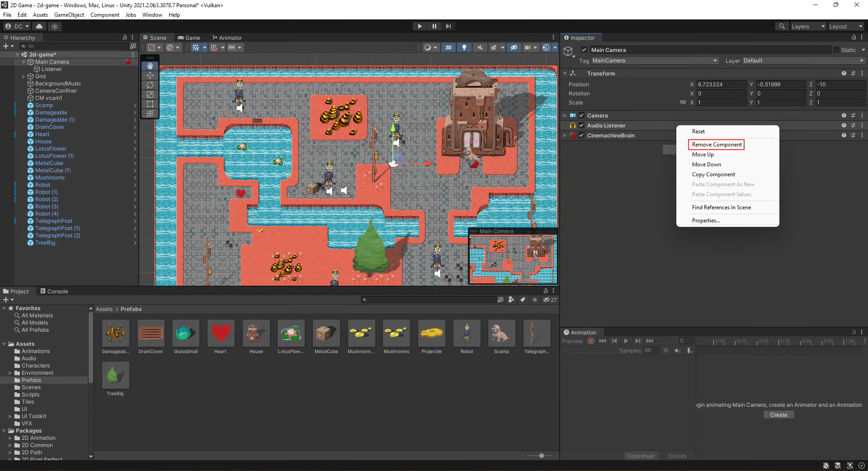Open Transform component presets icon
This screenshot has width=868, height=471.
853,73
